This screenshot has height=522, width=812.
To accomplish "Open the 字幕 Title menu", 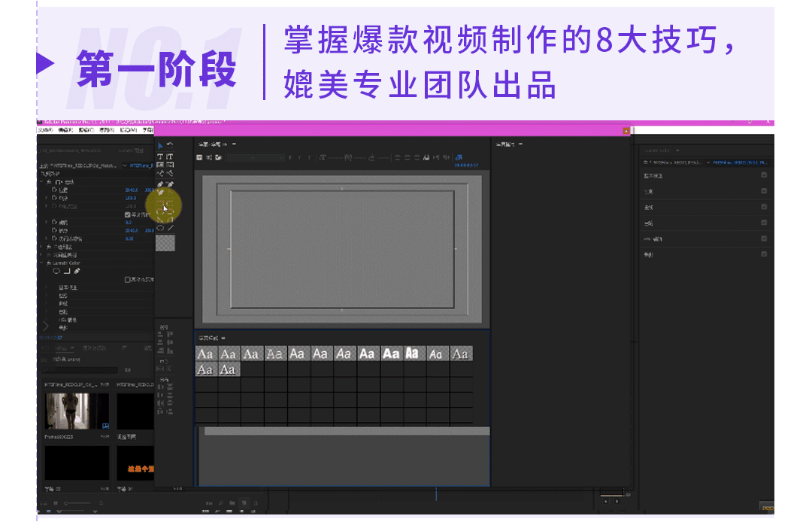I will (148, 130).
